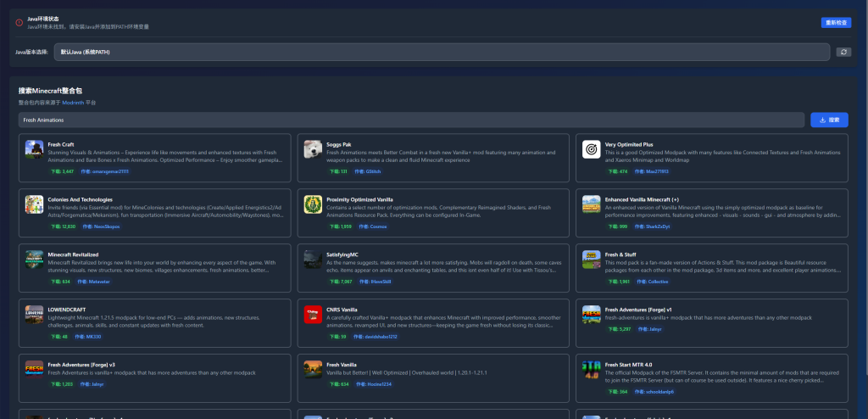Click the refresh icon beside Java dropdown
Screen dimensions: 868x419
[843, 52]
